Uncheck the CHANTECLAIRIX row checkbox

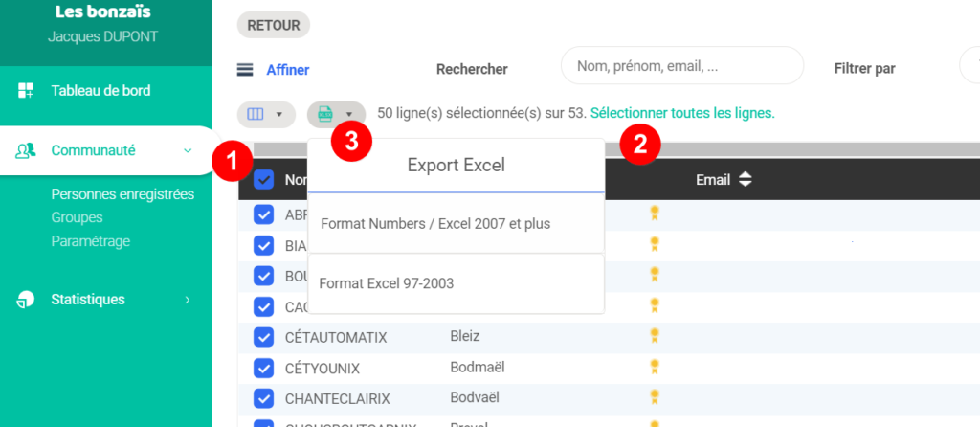pos(264,398)
